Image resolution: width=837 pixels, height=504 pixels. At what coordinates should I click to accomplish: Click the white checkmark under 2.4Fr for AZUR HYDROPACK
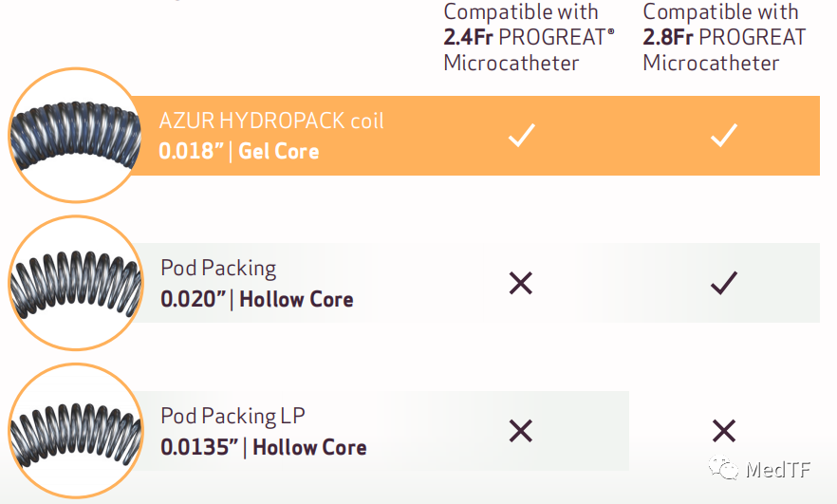pos(521,136)
